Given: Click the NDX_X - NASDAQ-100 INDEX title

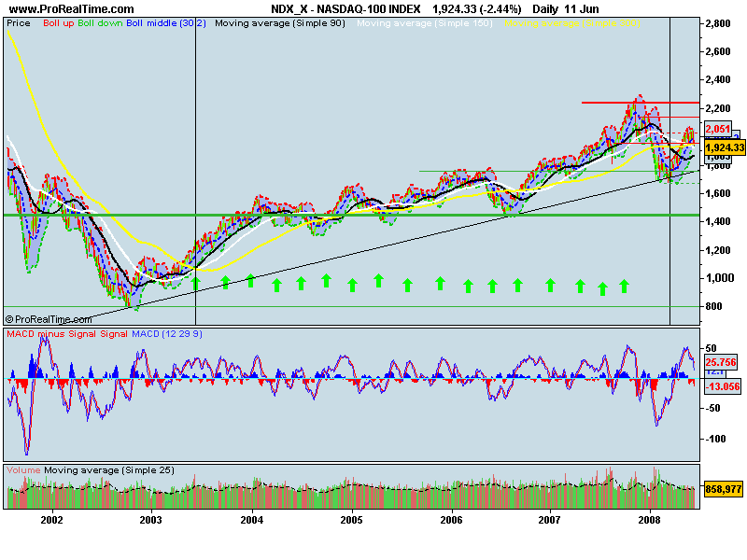Looking at the screenshot, I should click(345, 9).
